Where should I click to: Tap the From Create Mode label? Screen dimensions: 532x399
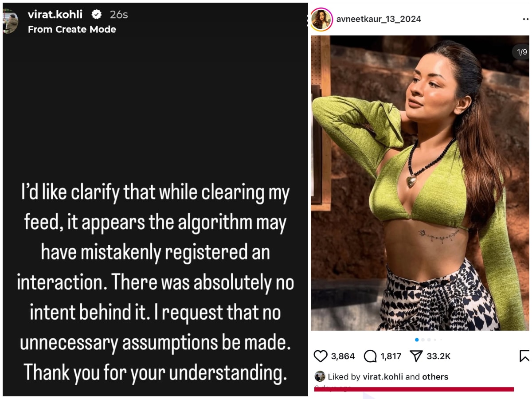72,29
